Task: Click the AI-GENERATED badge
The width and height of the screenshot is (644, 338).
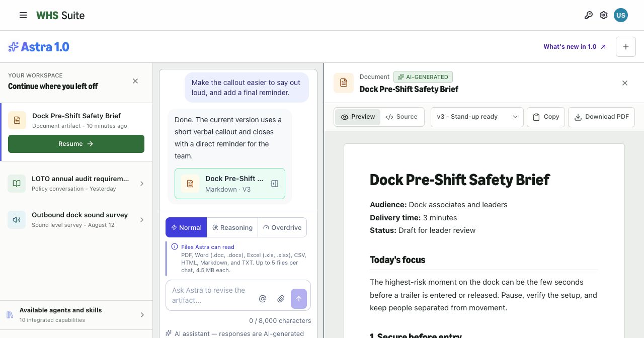Action: click(x=423, y=77)
